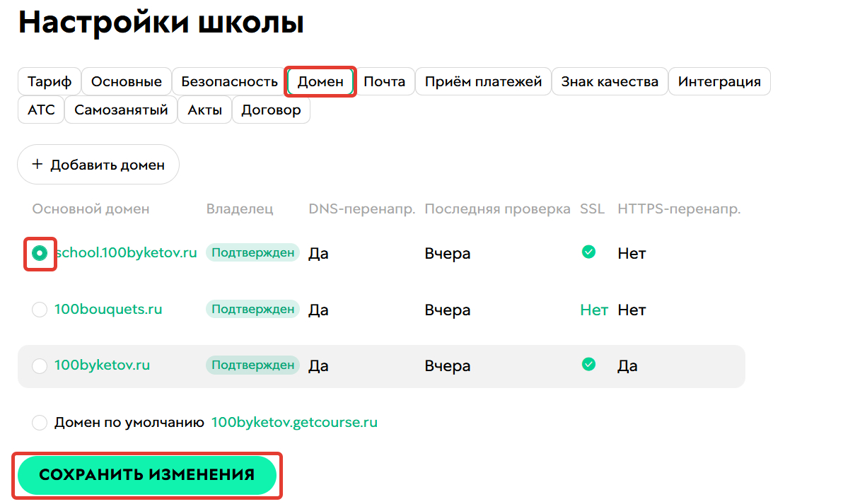Save with Сохранить изменения button

147,475
